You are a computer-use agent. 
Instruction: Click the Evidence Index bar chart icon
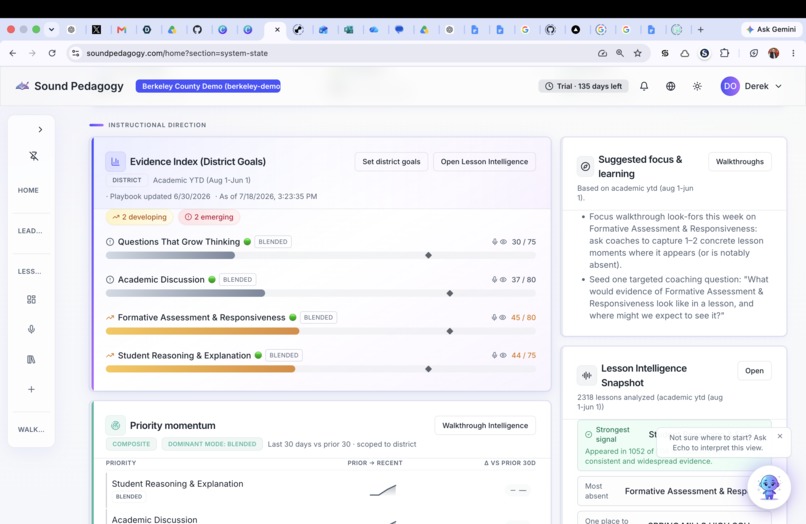tap(115, 161)
